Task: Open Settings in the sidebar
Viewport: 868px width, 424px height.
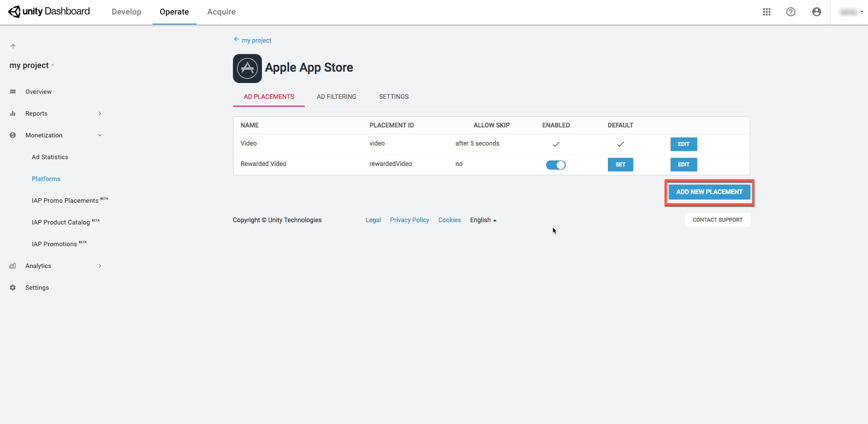Action: click(37, 288)
